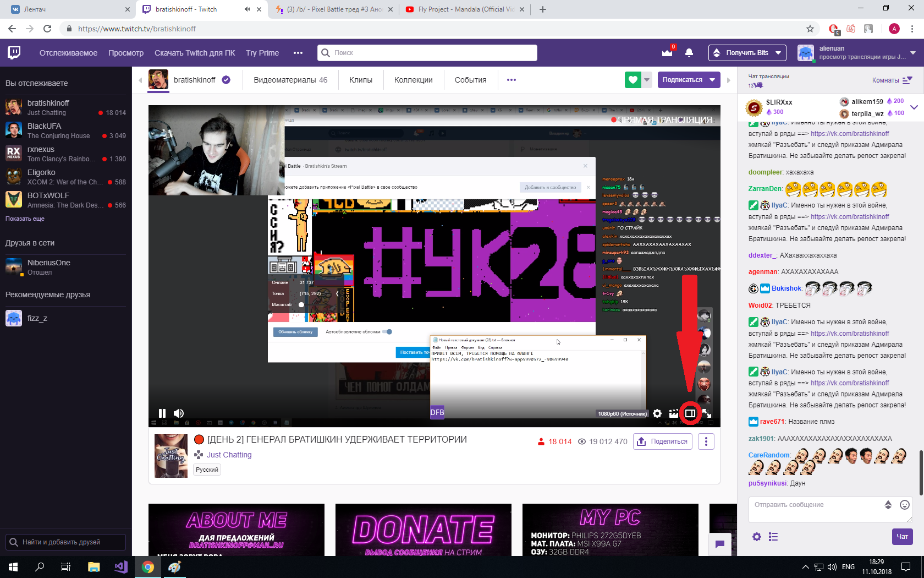Toggle theater mode in player
Image resolution: width=924 pixels, height=578 pixels.
coord(690,413)
